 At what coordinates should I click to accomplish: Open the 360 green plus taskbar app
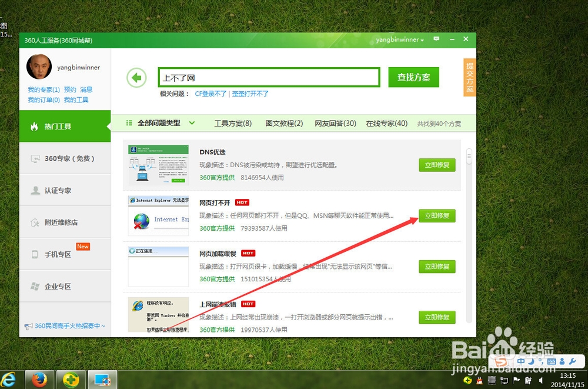click(71, 380)
